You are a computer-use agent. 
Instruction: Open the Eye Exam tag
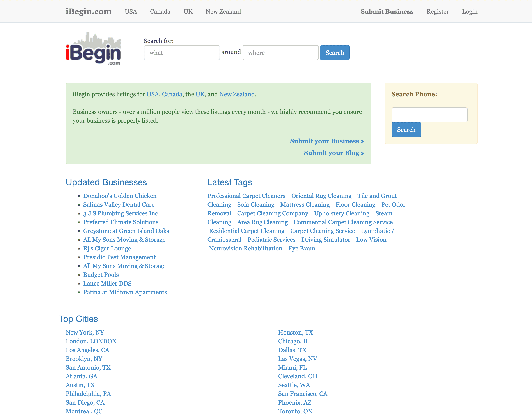pyautogui.click(x=301, y=249)
